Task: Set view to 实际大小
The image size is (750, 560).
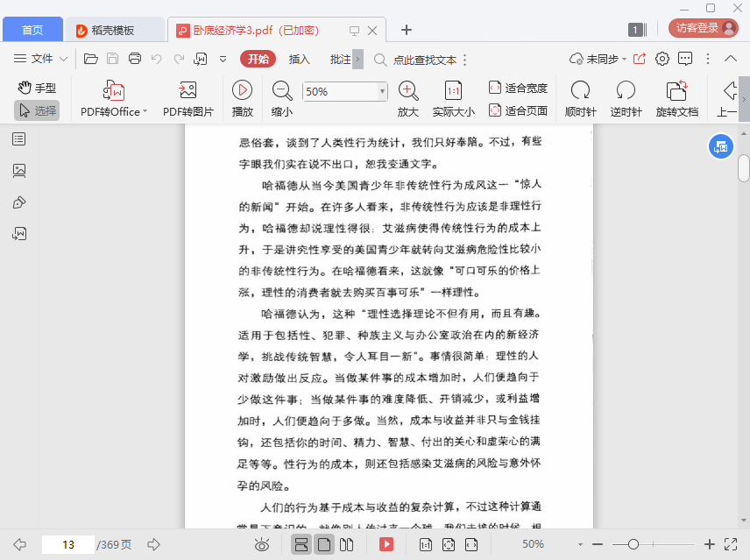Action: (454, 98)
